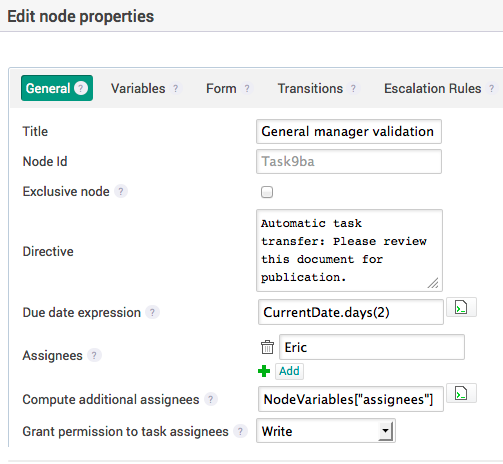Click help icon next to Assignees label
The height and width of the screenshot is (464, 503).
[x=94, y=355]
